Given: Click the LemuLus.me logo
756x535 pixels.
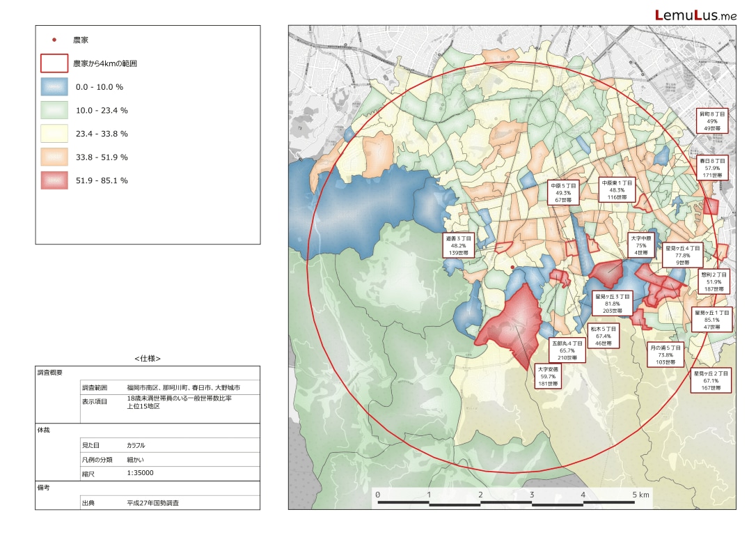Looking at the screenshot, I should click(x=695, y=15).
